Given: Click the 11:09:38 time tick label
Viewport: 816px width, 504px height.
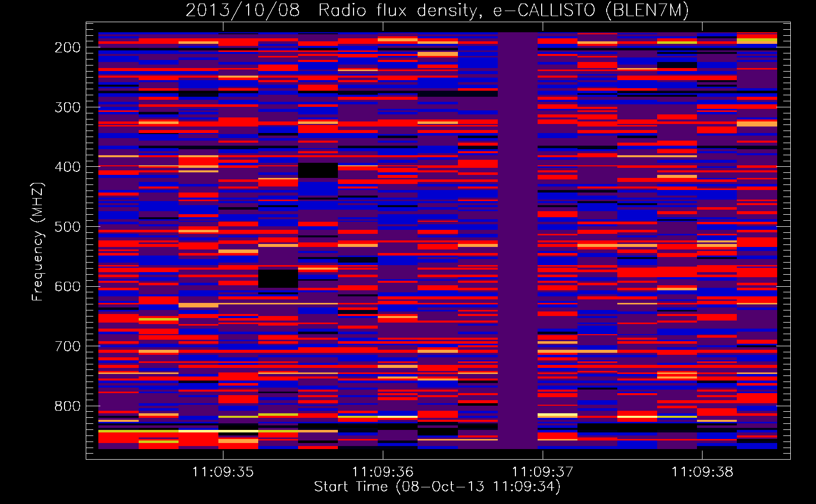Looking at the screenshot, I should point(702,472).
